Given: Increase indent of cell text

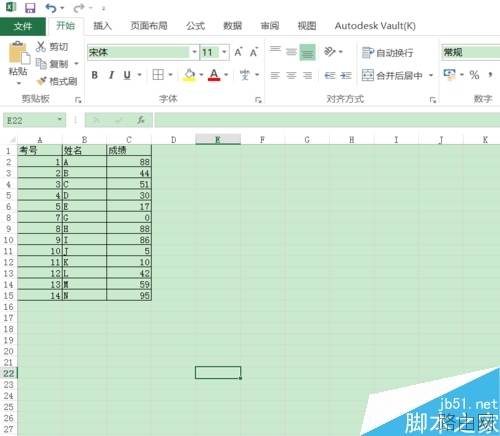Looking at the screenshot, I should tap(346, 76).
